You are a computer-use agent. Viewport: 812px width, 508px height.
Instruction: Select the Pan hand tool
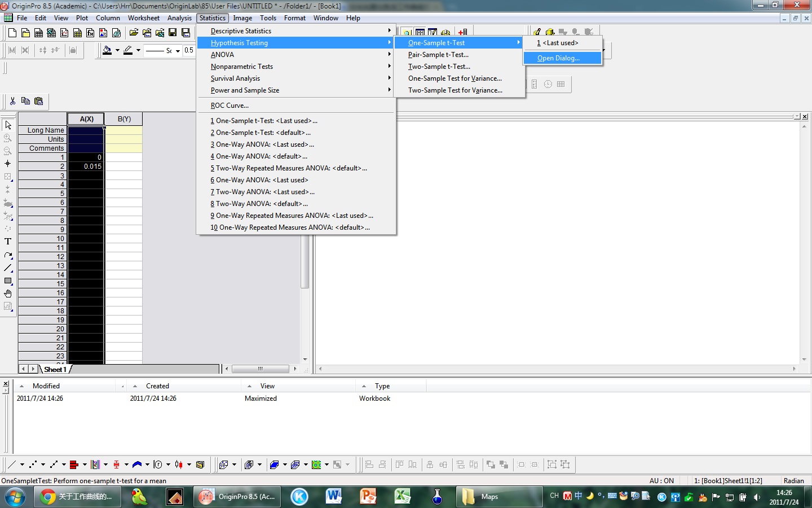pos(8,294)
